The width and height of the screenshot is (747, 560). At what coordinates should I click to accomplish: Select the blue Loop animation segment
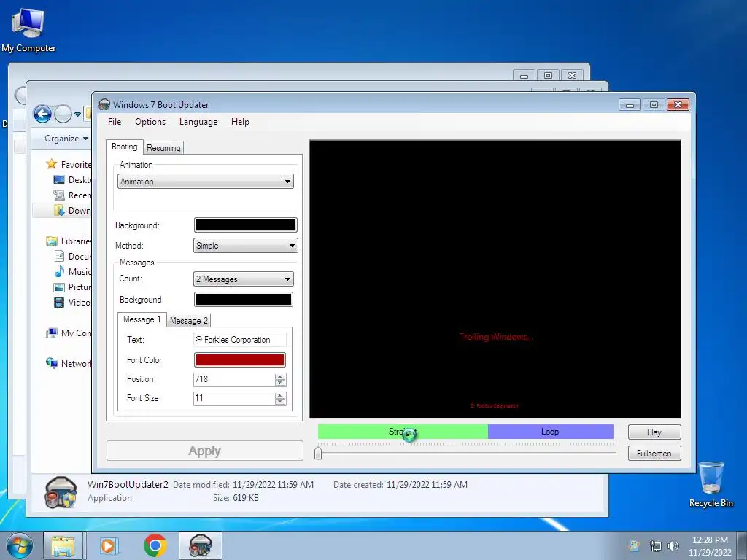pyautogui.click(x=550, y=432)
